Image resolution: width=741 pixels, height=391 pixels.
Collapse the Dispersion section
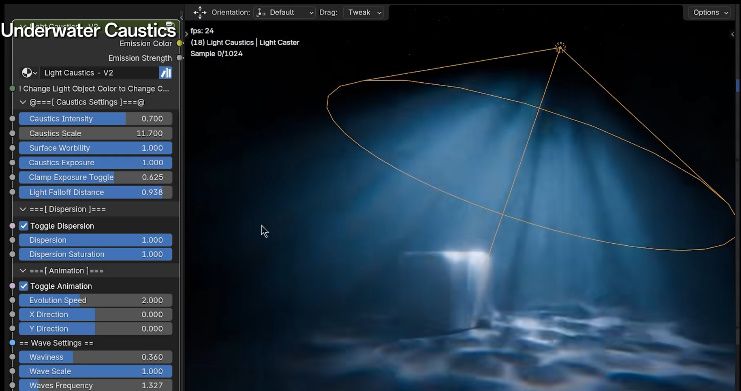pyautogui.click(x=23, y=209)
